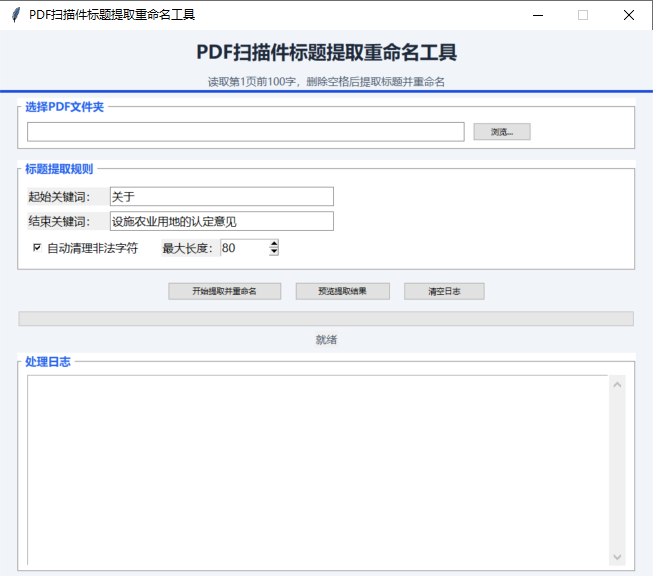Click the 选择PDF文件夹 section label
This screenshot has height=576, width=653.
[x=64, y=107]
